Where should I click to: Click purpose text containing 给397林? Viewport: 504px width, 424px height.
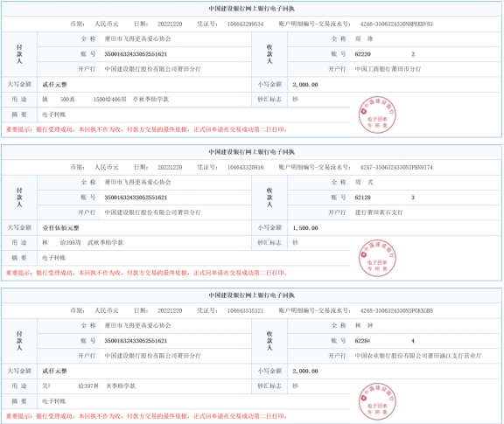click(88, 386)
